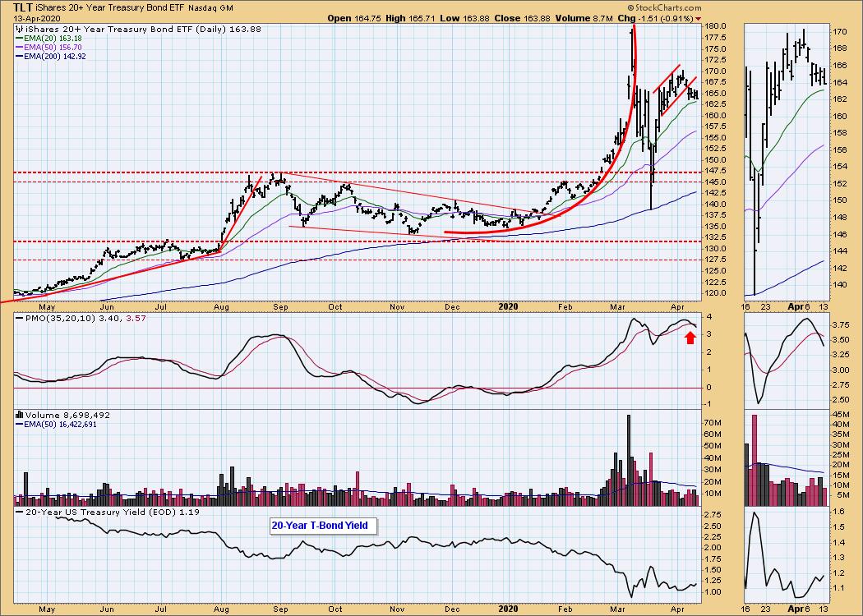Click the EMA(20) 163.18 legend entry

(48, 39)
